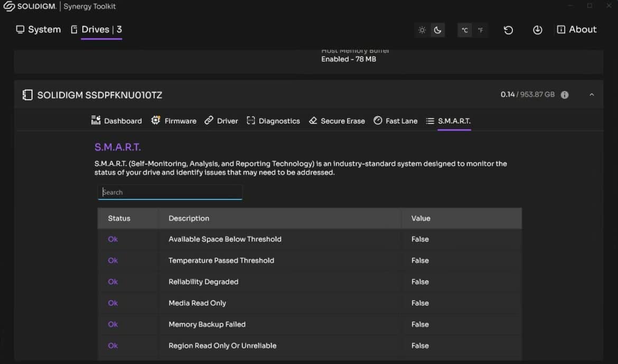Click the Status column header
This screenshot has height=364, width=618.
119,218
